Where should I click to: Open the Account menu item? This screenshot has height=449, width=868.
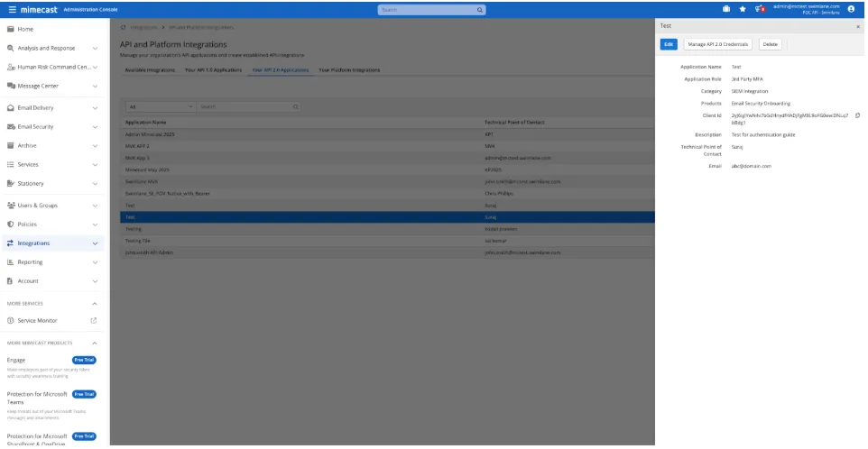[x=52, y=281]
